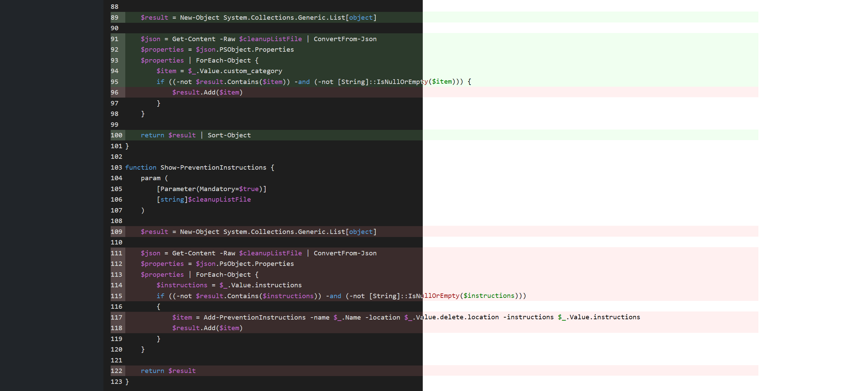Click the closing brace on line 123
868x391 pixels.
coord(127,381)
